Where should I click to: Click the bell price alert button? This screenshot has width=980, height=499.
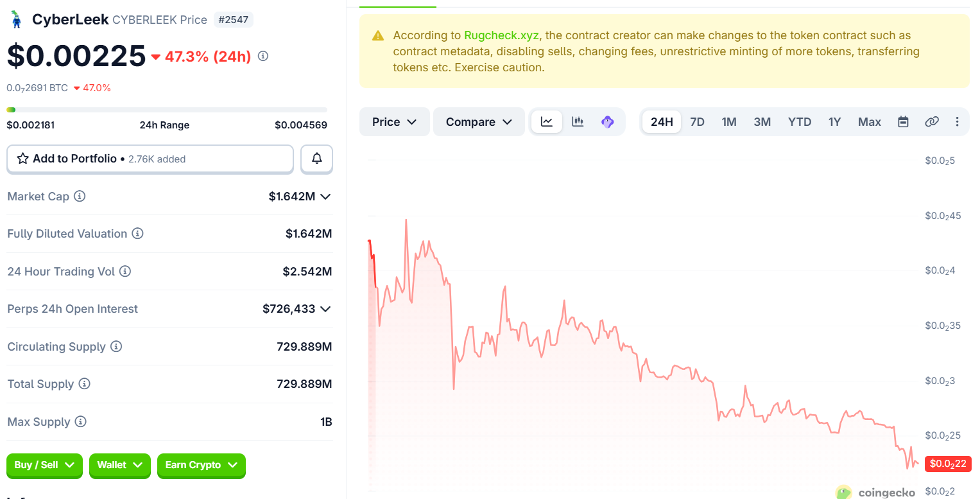(x=317, y=159)
